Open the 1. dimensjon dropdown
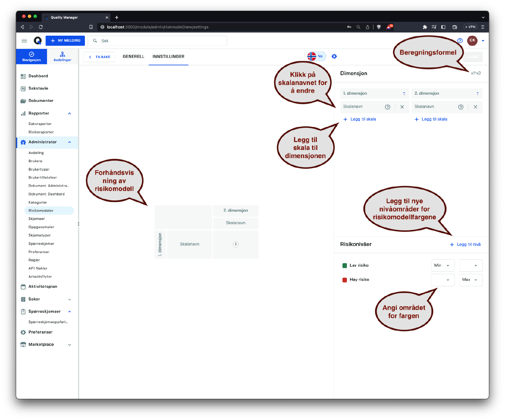 point(374,93)
